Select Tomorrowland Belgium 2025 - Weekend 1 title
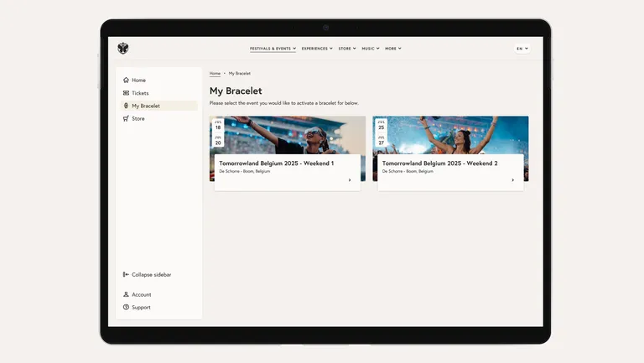The image size is (644, 363). 277,163
